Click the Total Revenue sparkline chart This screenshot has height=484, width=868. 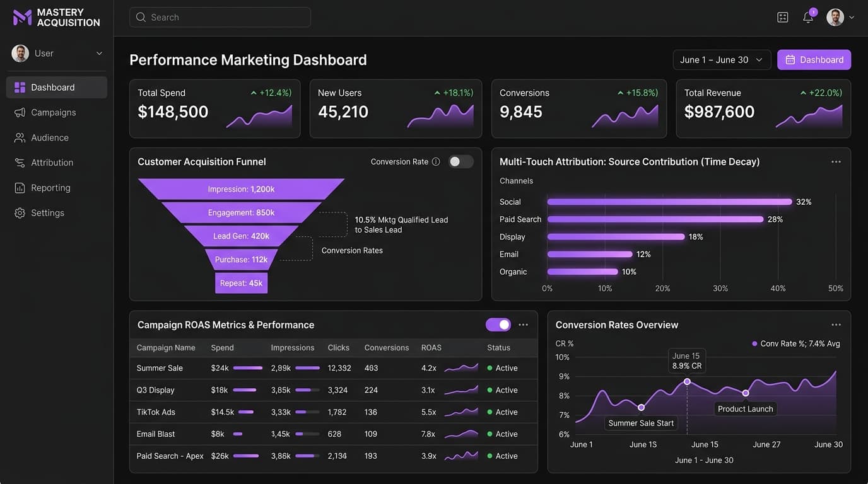coord(809,117)
